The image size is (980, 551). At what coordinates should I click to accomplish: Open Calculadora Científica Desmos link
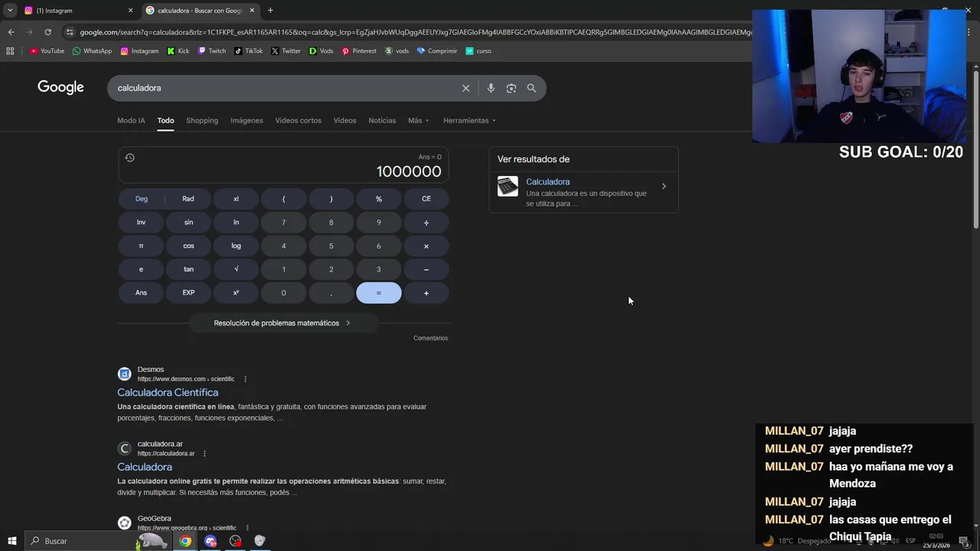[168, 393]
